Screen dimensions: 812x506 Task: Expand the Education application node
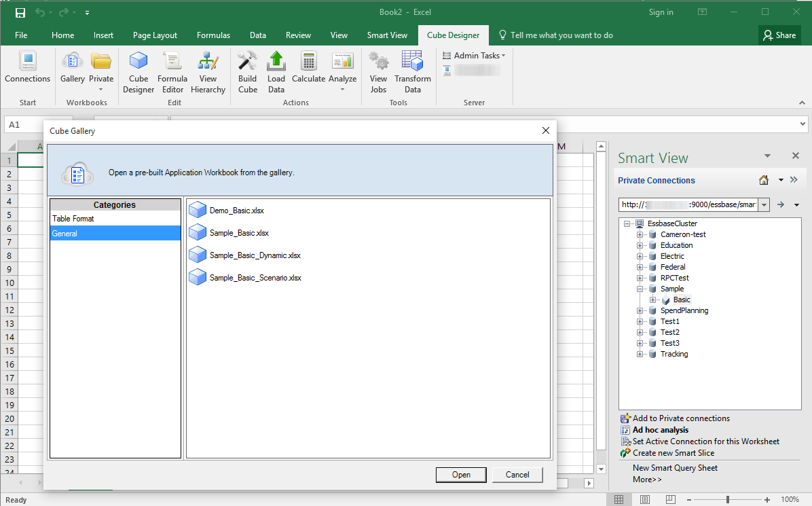coord(640,245)
